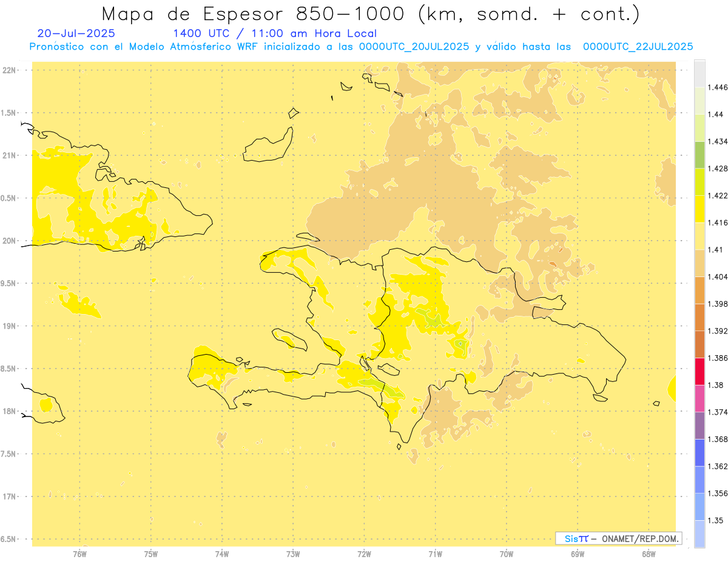Image resolution: width=728 pixels, height=562 pixels.
Task: Click the 1.398 colorbar value
Action: click(x=717, y=304)
